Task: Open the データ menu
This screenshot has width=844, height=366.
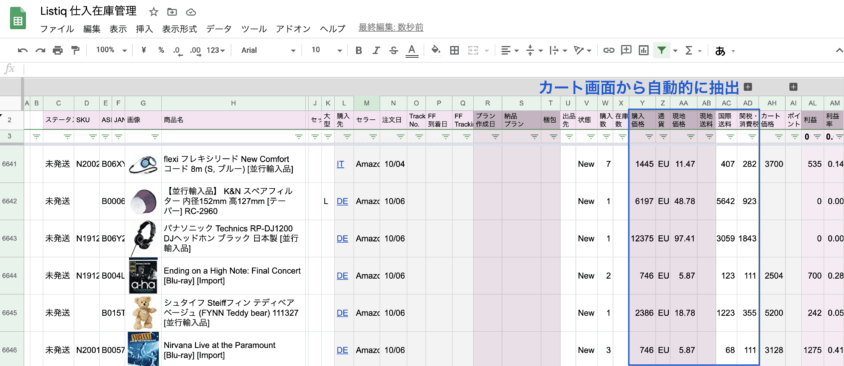Action: [219, 29]
